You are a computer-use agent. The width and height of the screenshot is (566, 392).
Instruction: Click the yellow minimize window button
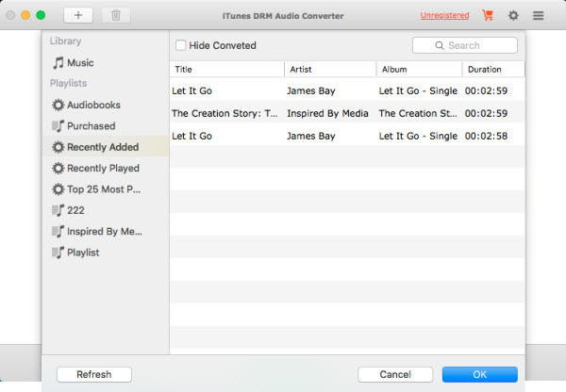pyautogui.click(x=25, y=15)
